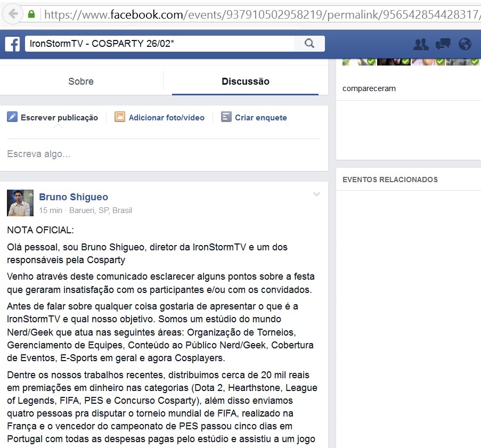Expand the post options chevron

click(x=316, y=194)
